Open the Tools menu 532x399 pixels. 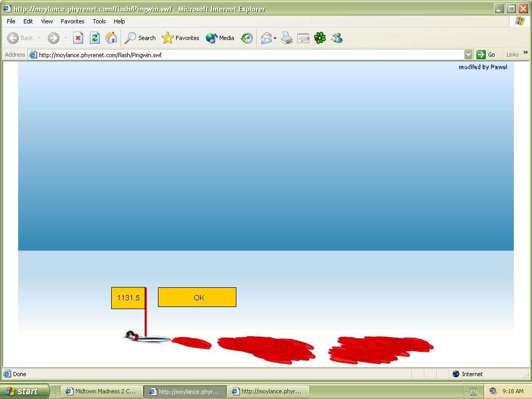[99, 21]
